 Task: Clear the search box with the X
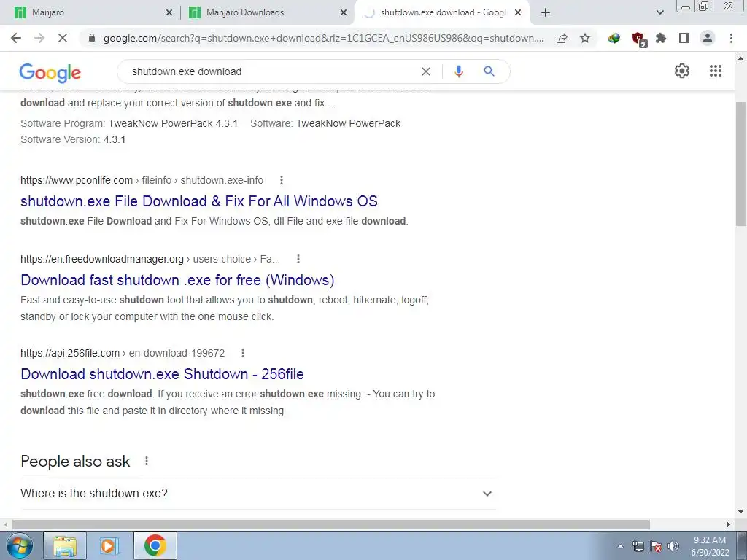point(426,71)
